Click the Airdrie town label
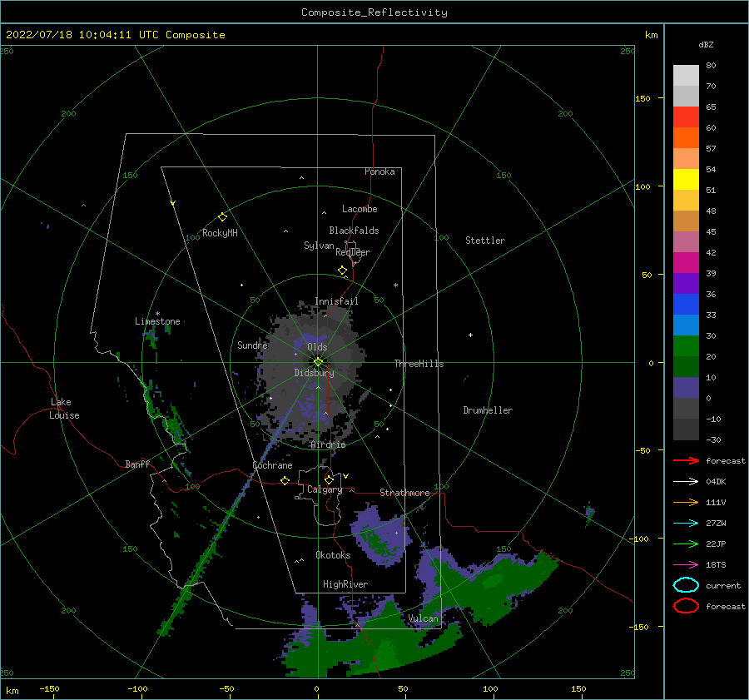The image size is (749, 700). (x=328, y=444)
